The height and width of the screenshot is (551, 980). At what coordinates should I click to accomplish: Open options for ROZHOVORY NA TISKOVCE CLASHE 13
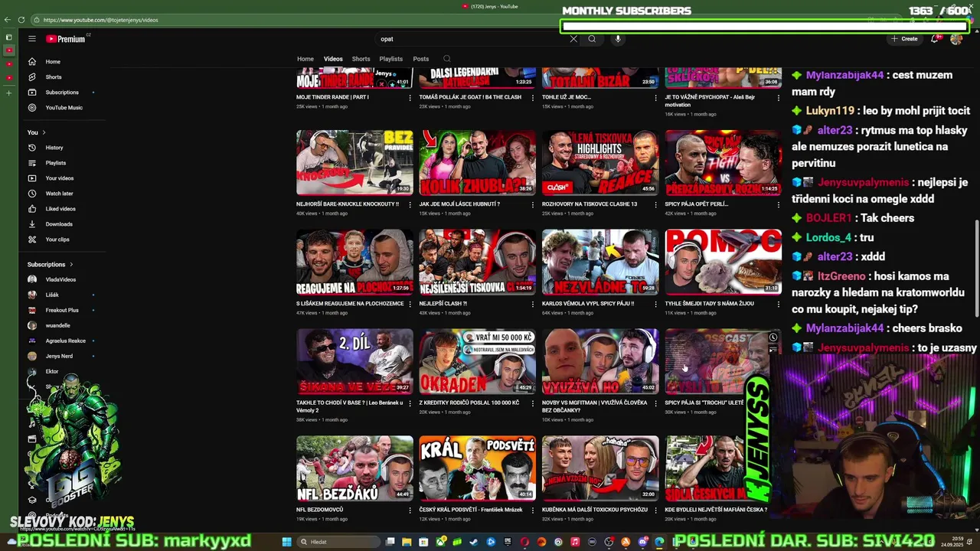click(655, 205)
